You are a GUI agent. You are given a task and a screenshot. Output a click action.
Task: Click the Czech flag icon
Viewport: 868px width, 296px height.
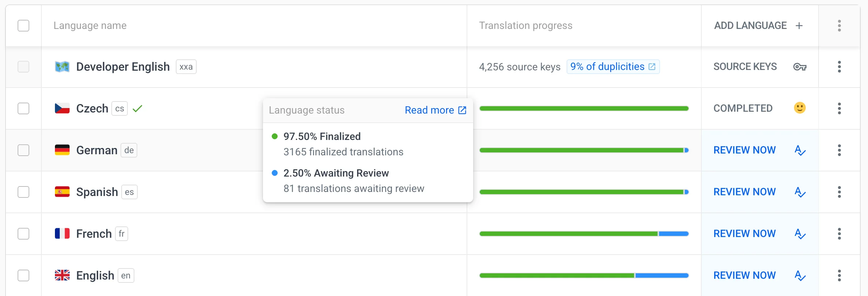pyautogui.click(x=62, y=108)
